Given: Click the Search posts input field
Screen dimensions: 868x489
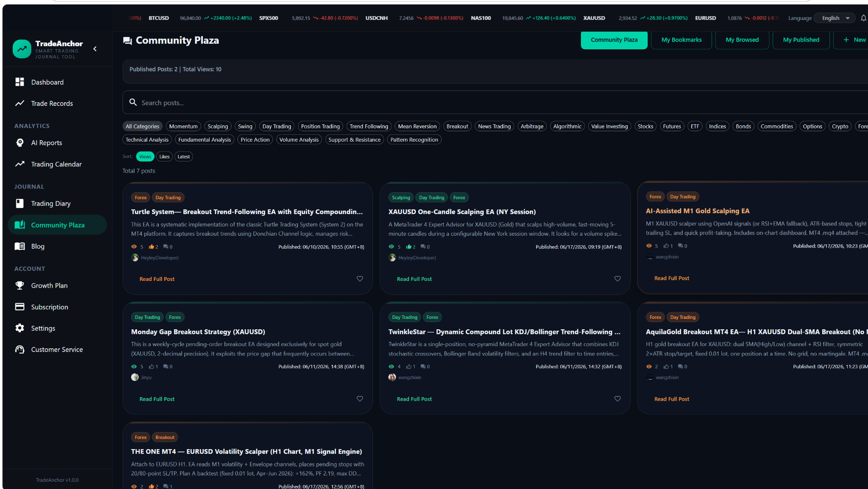Looking at the screenshot, I should tap(495, 103).
